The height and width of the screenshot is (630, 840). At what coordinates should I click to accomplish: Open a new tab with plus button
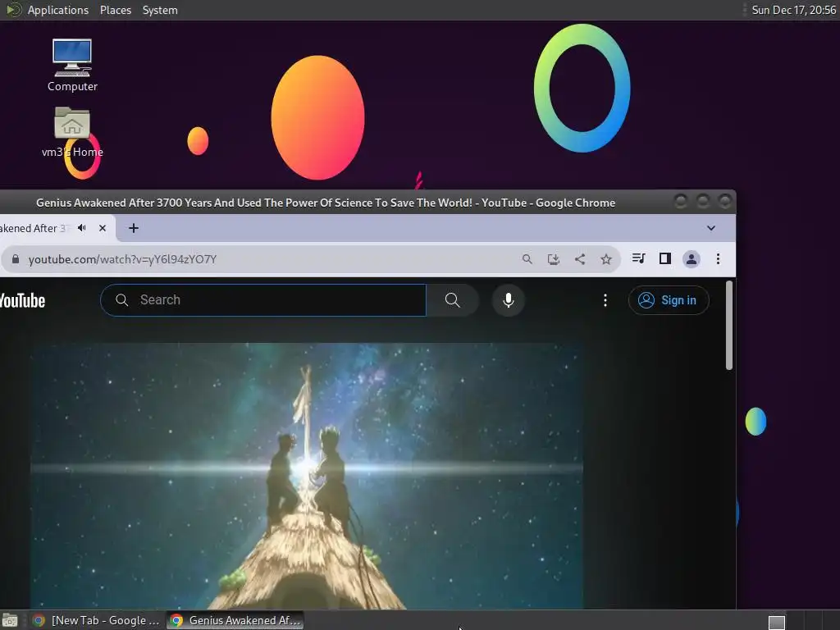pyautogui.click(x=134, y=228)
